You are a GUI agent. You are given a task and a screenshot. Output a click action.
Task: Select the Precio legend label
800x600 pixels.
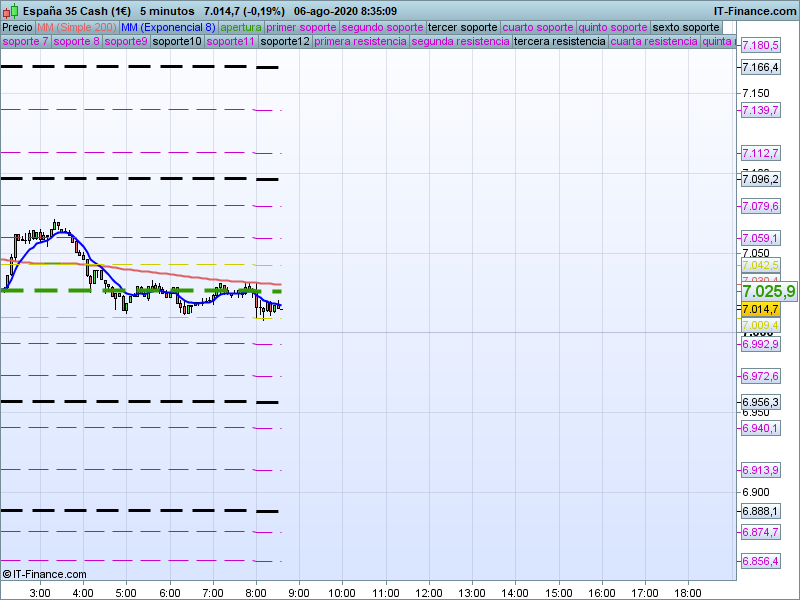coord(17,27)
